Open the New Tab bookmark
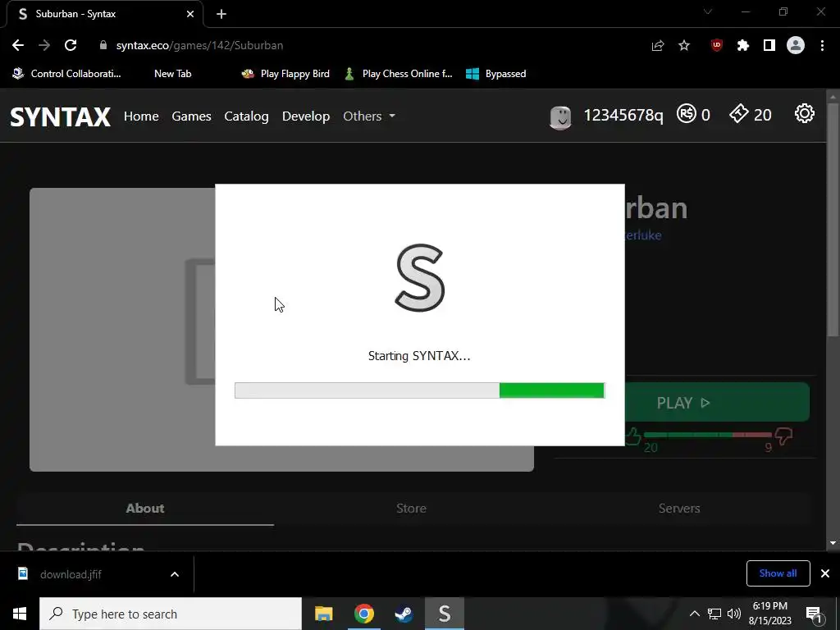The height and width of the screenshot is (630, 840). [172, 74]
